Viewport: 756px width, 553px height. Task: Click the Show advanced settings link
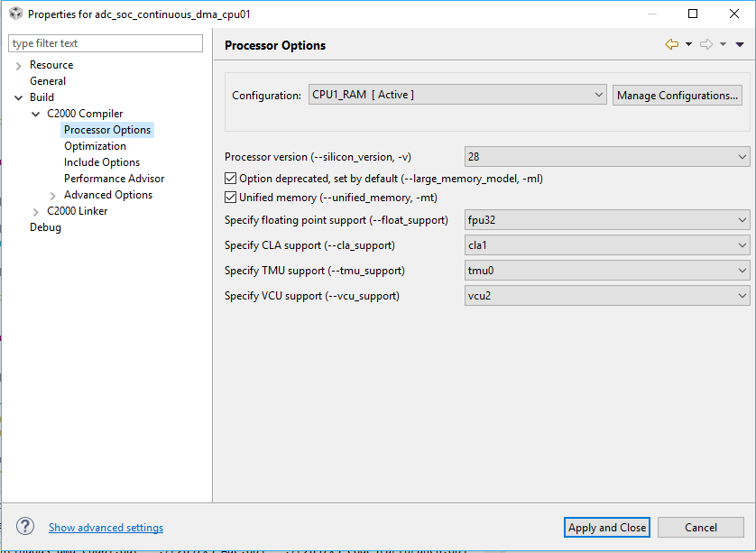pyautogui.click(x=106, y=528)
